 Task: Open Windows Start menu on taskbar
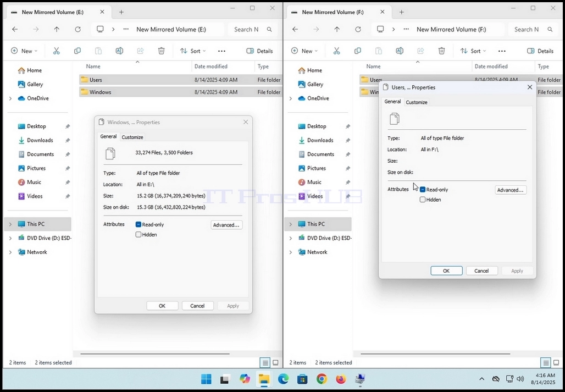pyautogui.click(x=207, y=379)
